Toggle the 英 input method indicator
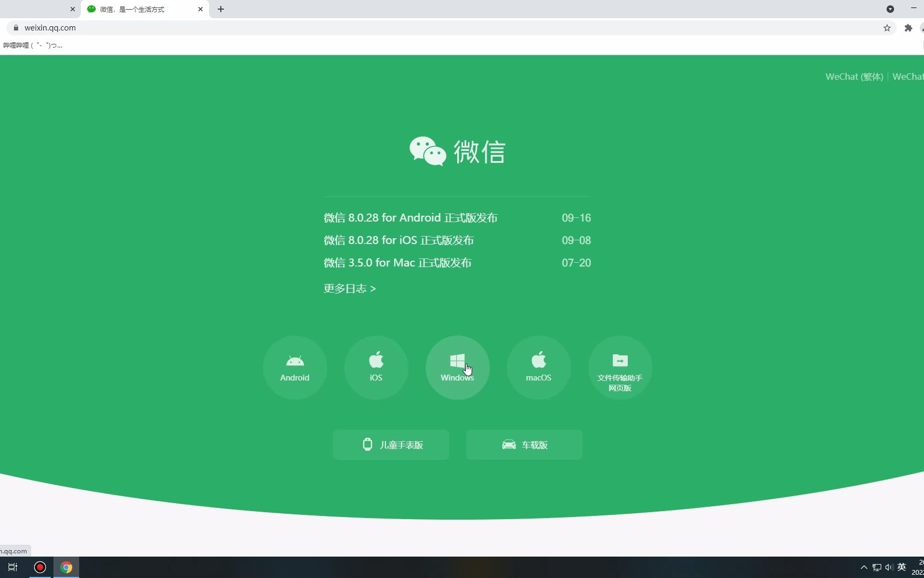The image size is (924, 578). point(902,567)
